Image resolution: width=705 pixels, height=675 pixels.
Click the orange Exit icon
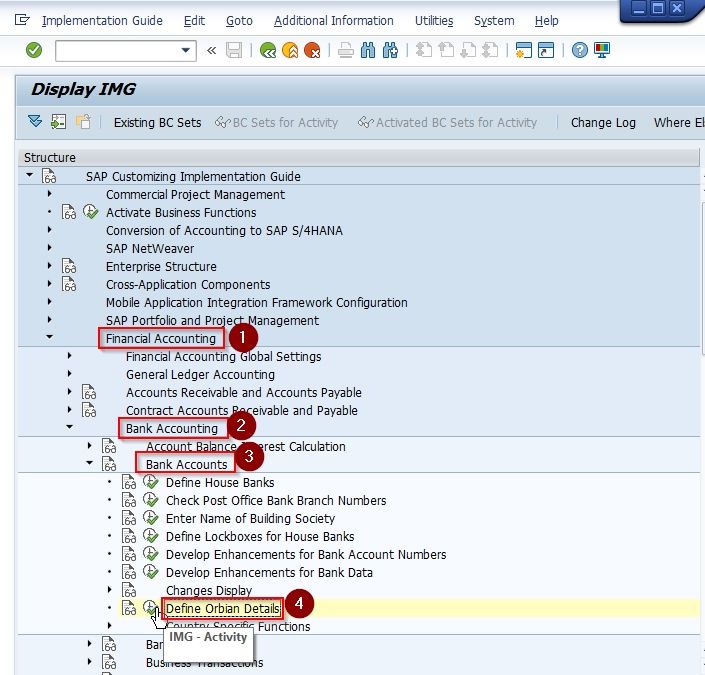[x=290, y=50]
